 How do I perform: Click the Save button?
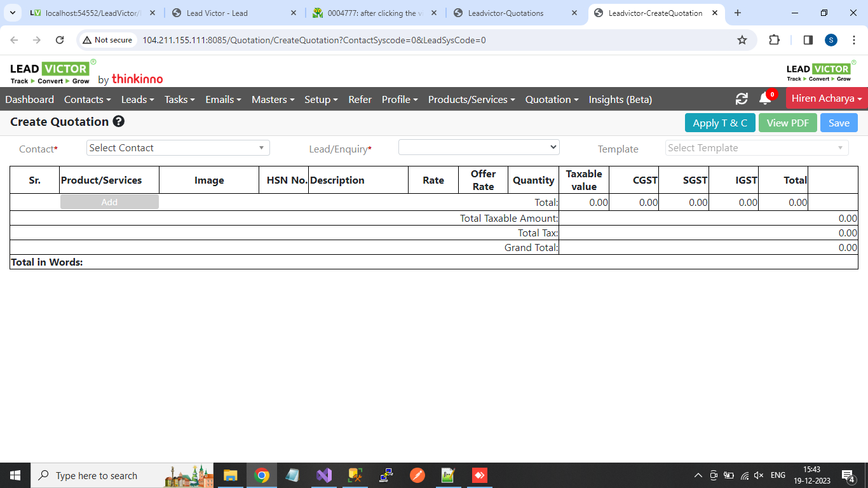click(839, 123)
